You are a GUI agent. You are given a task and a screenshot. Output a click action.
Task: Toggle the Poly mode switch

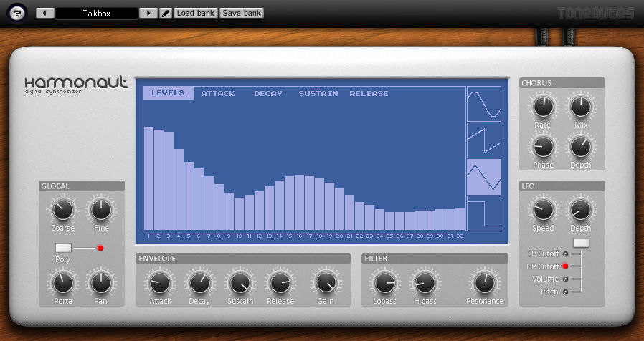[x=63, y=248]
